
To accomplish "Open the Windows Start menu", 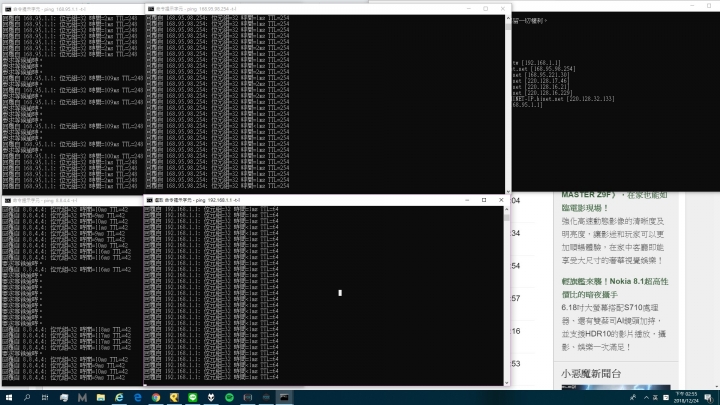I will point(9,397).
